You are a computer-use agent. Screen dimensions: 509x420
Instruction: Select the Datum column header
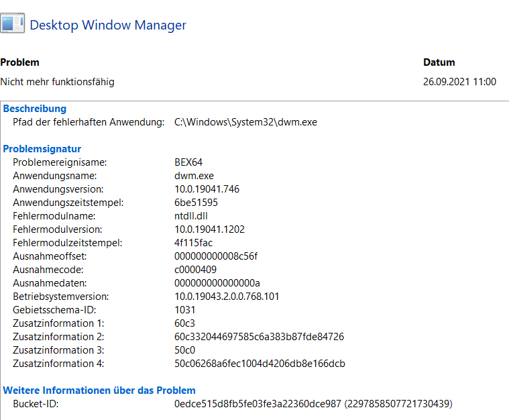point(439,62)
